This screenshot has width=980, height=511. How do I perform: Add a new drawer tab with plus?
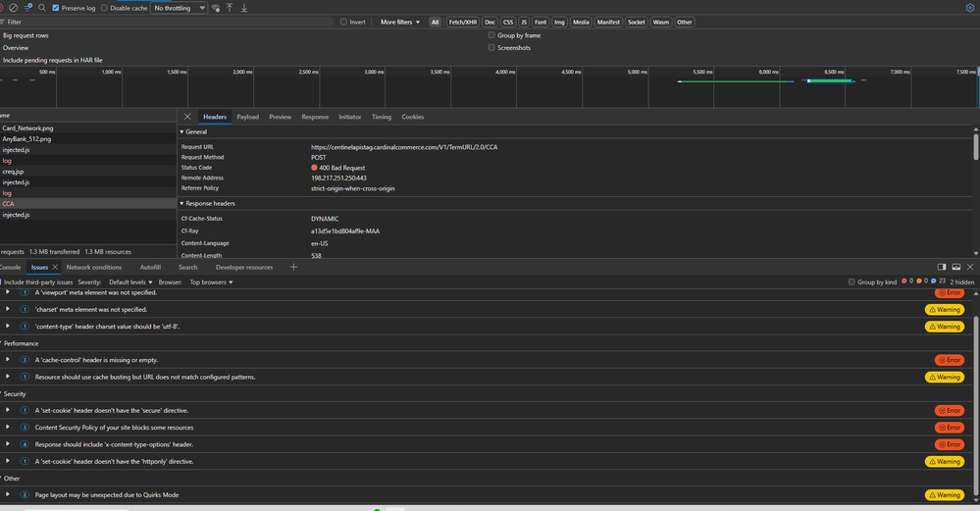point(293,267)
